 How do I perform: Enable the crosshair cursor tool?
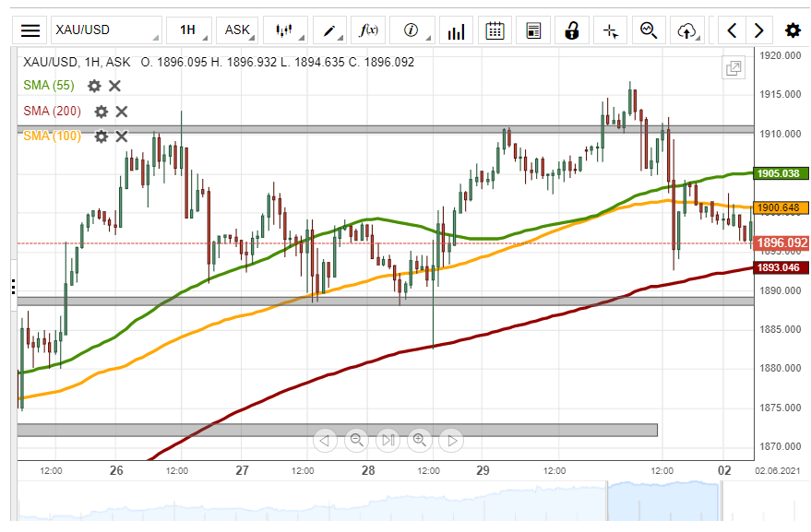tap(610, 30)
